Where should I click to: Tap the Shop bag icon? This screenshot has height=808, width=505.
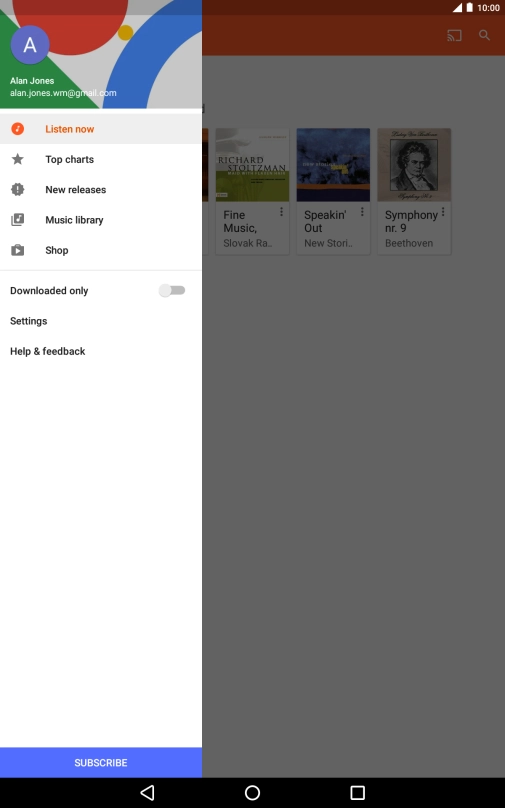[x=18, y=250]
